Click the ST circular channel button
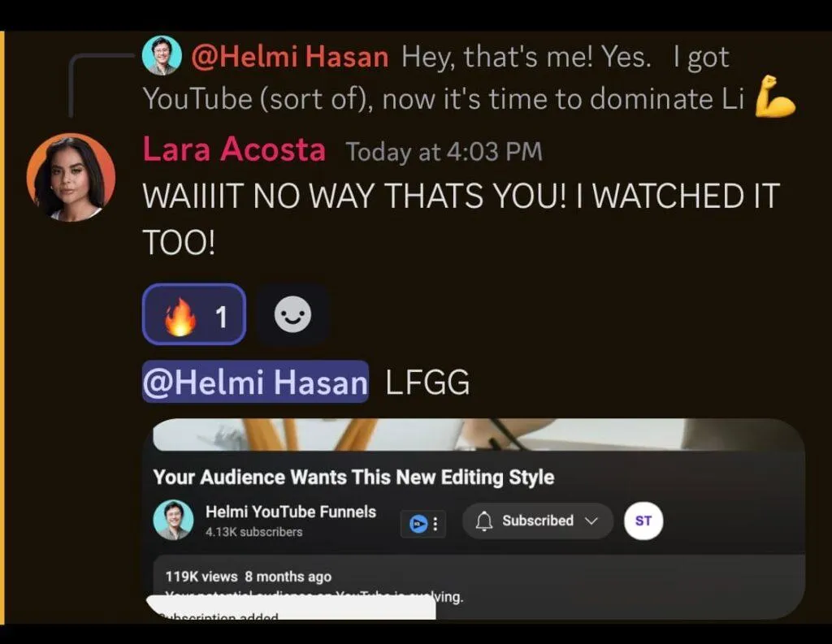 click(x=643, y=521)
